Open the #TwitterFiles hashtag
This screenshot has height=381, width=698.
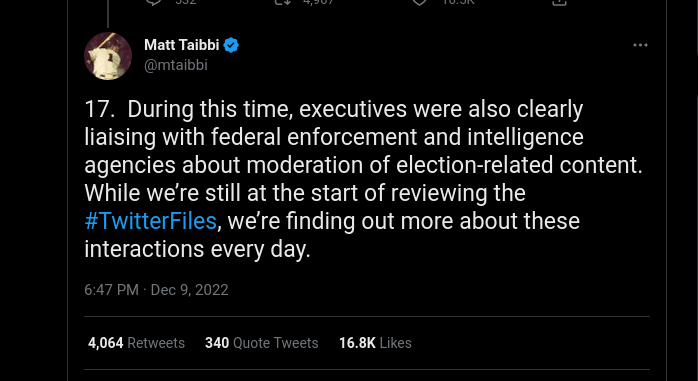[150, 221]
